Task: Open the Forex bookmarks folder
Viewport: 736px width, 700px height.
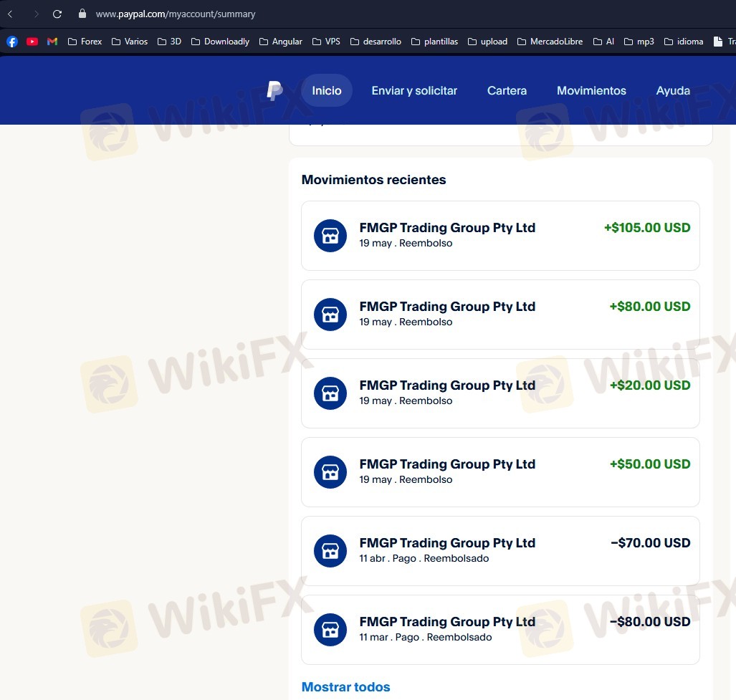Action: (x=85, y=42)
